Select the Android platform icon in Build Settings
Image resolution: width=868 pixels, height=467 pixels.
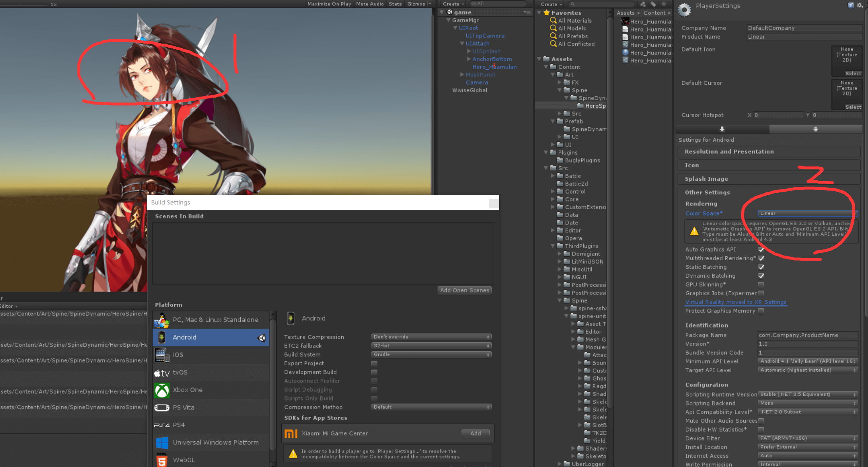(x=162, y=337)
